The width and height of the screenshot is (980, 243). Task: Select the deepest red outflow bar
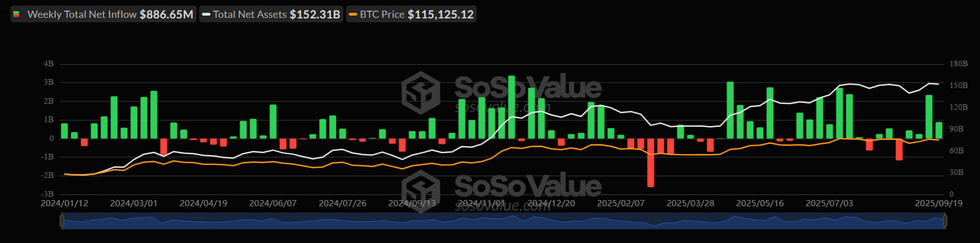(x=651, y=162)
